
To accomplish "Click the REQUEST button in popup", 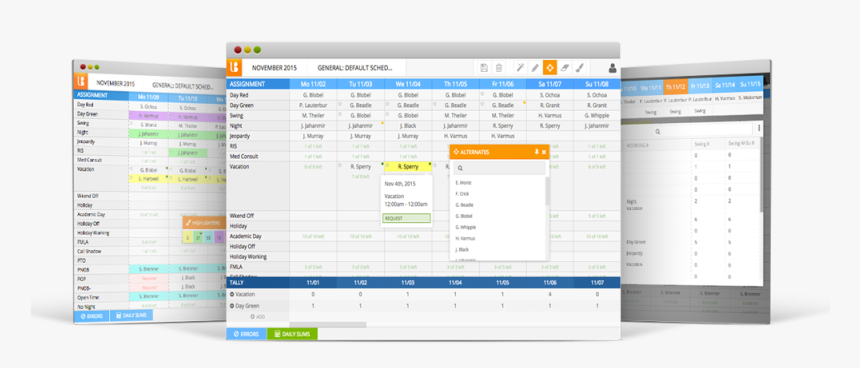I will coord(406,218).
